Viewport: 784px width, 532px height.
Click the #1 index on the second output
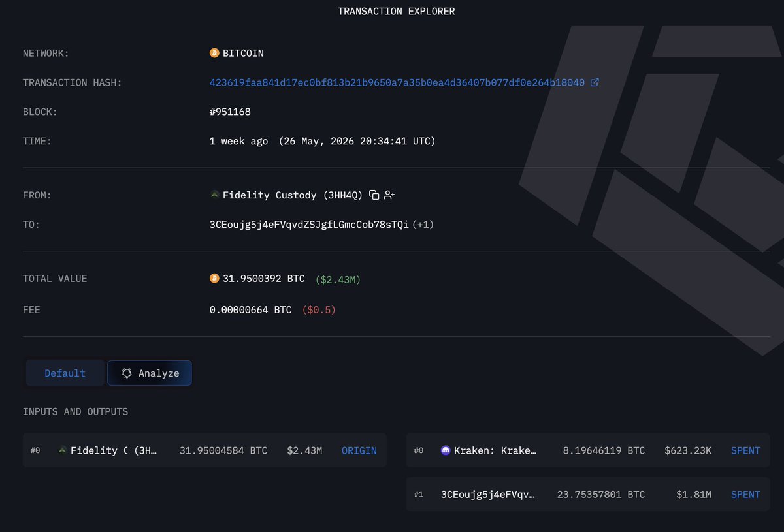click(419, 495)
